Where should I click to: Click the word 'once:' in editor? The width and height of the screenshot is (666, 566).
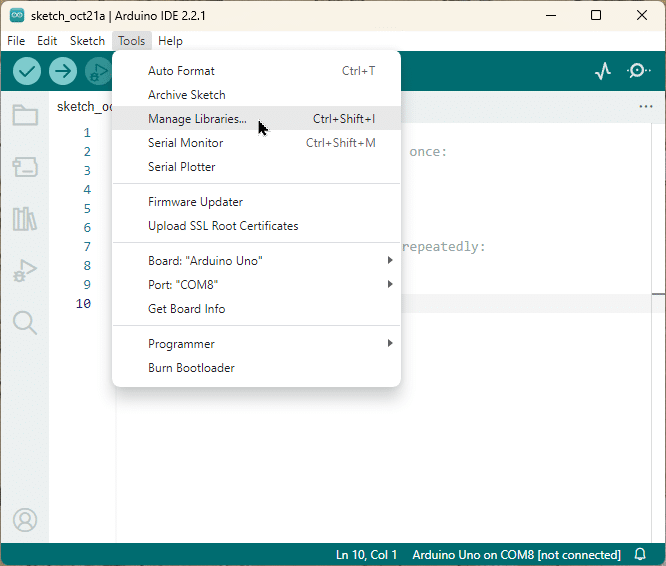coord(428,152)
